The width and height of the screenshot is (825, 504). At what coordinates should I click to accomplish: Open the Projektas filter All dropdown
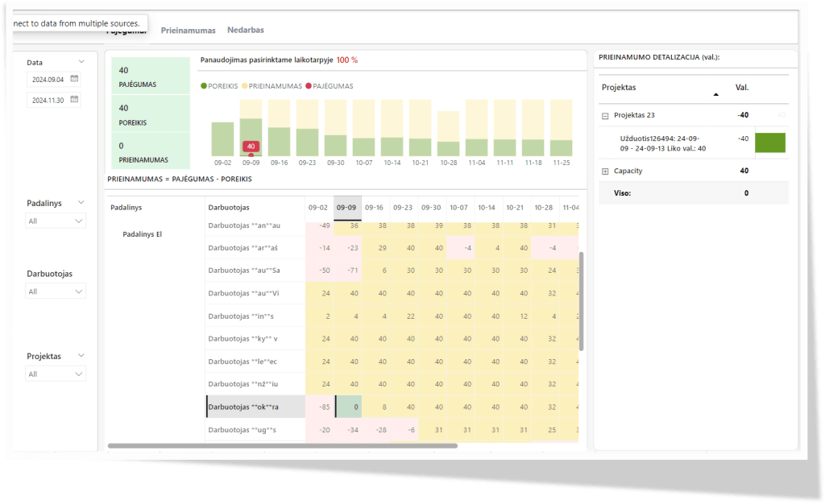[56, 374]
